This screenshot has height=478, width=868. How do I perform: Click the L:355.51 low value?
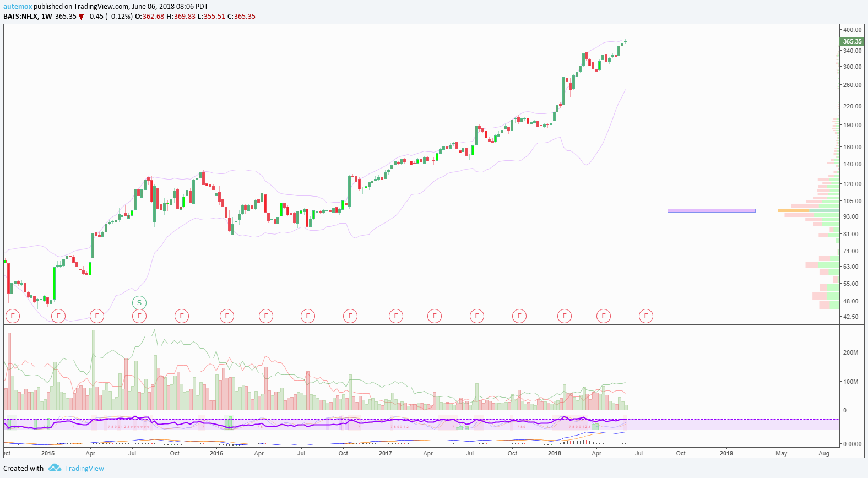(x=211, y=17)
